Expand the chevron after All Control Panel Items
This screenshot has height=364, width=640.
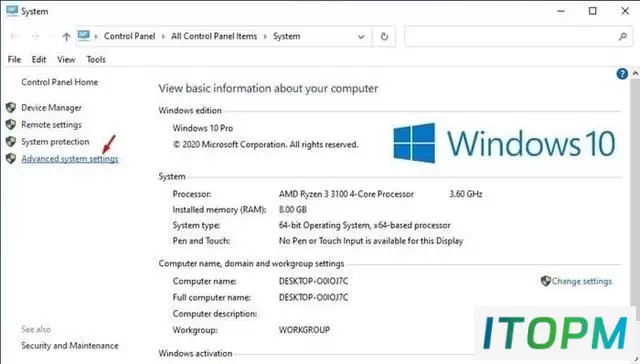(x=265, y=36)
